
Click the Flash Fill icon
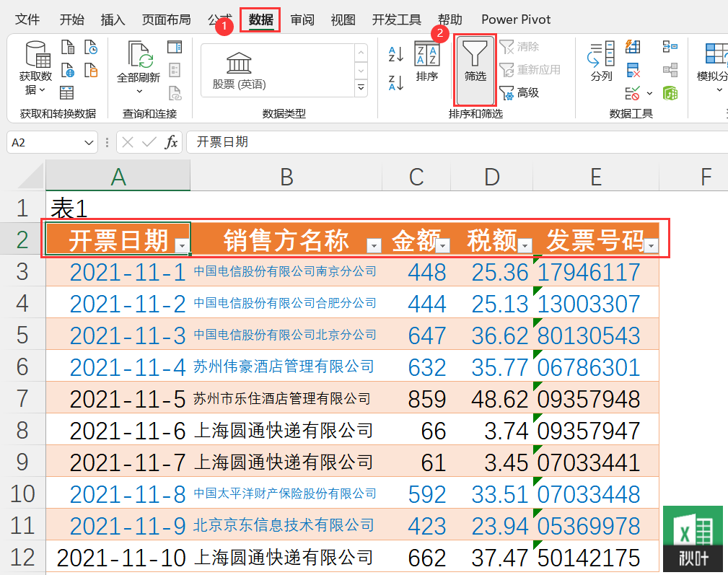[x=632, y=47]
